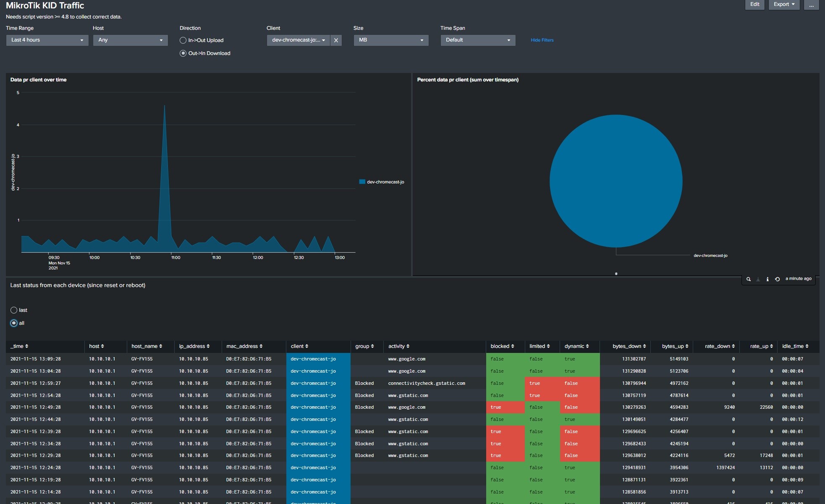
Task: Select In->Out Upload direction
Action: (x=183, y=40)
